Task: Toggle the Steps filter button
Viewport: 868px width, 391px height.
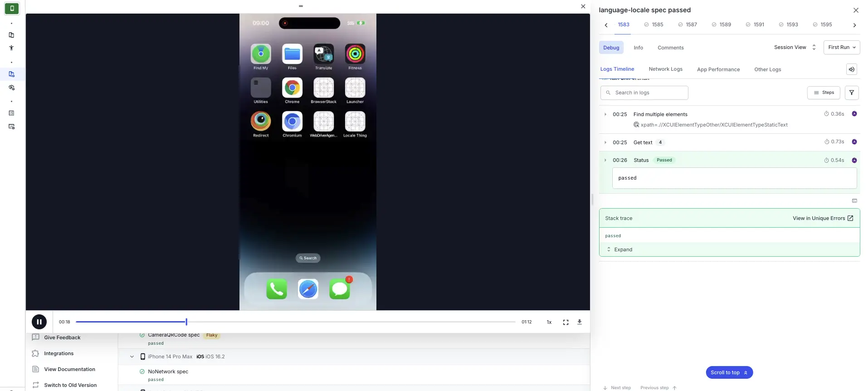Action: 823,93
